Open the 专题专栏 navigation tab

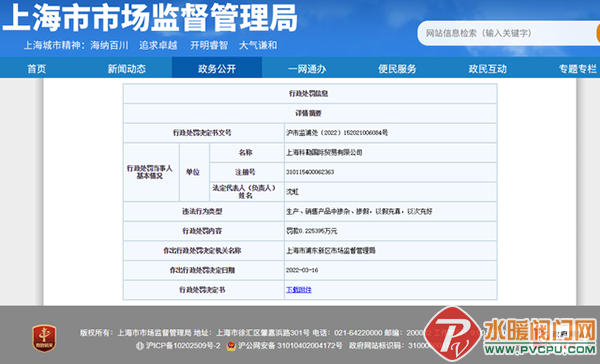point(577,69)
